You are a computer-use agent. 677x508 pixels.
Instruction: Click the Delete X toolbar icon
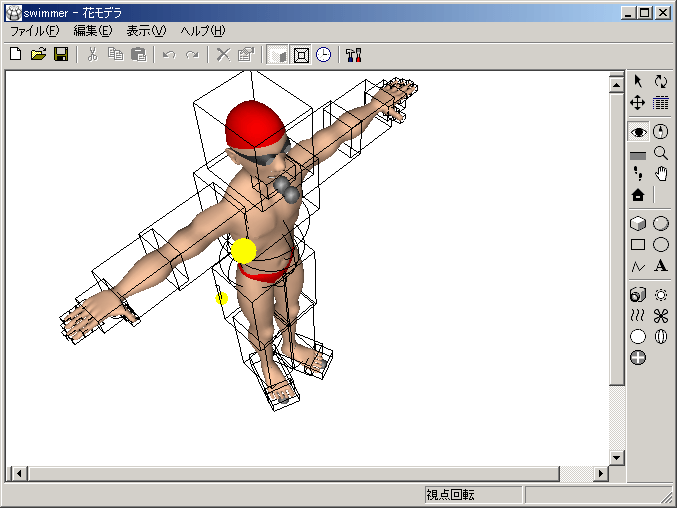[223, 55]
